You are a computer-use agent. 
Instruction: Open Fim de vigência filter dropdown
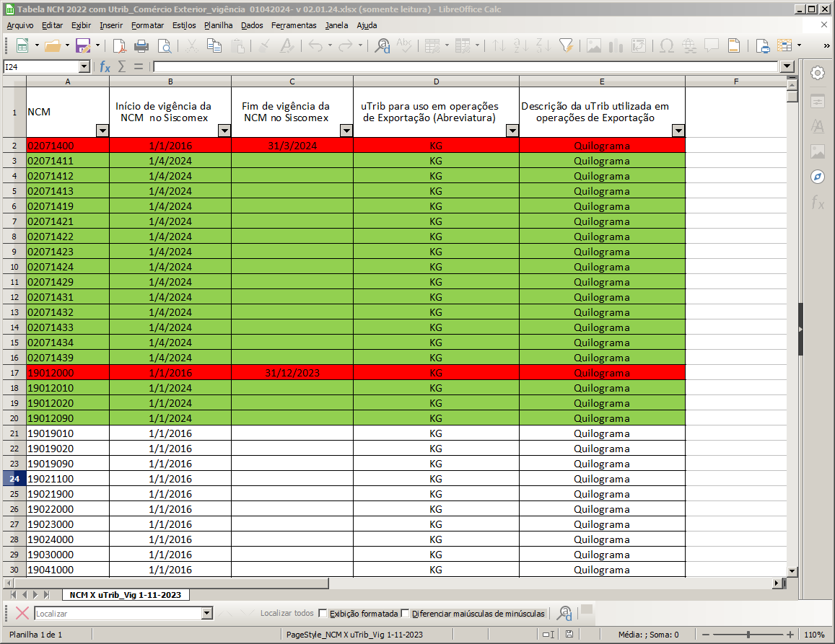click(346, 131)
